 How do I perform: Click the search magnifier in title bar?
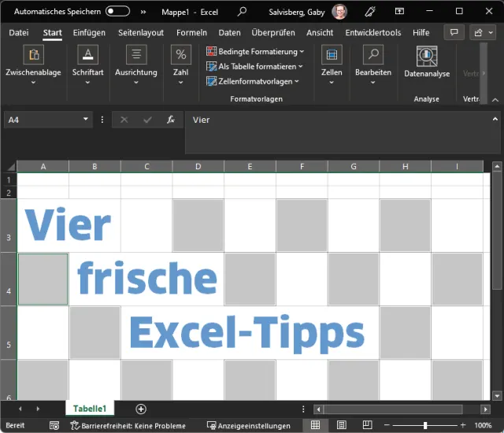point(242,12)
